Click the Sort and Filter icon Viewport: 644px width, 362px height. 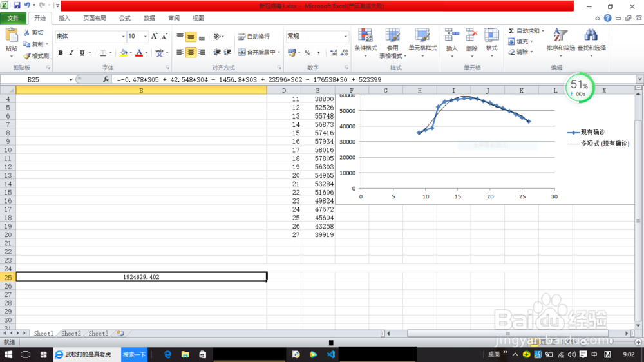click(560, 35)
